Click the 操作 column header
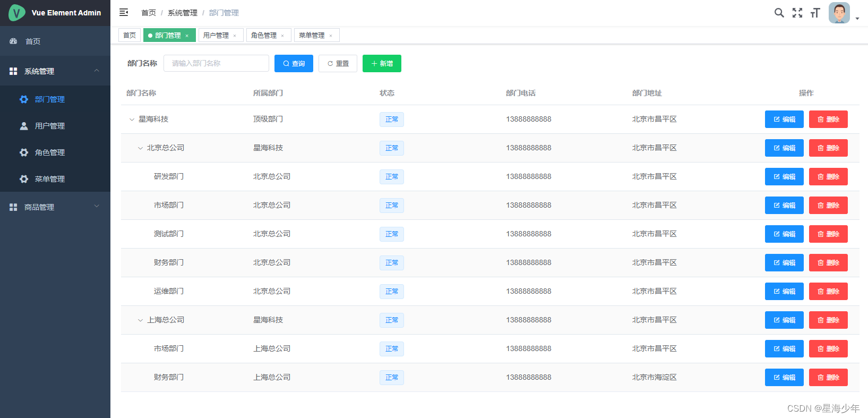 tap(806, 93)
